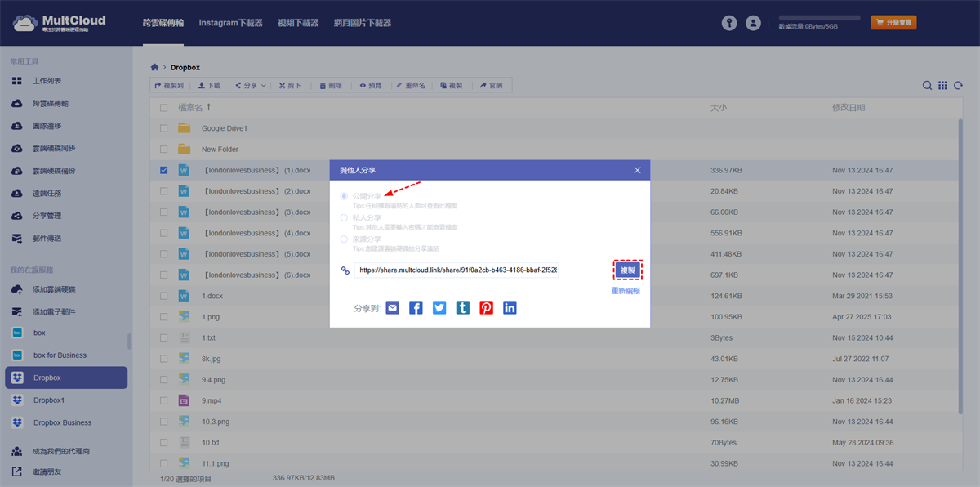Check the Google Drive1 folder checkbox

tap(164, 128)
